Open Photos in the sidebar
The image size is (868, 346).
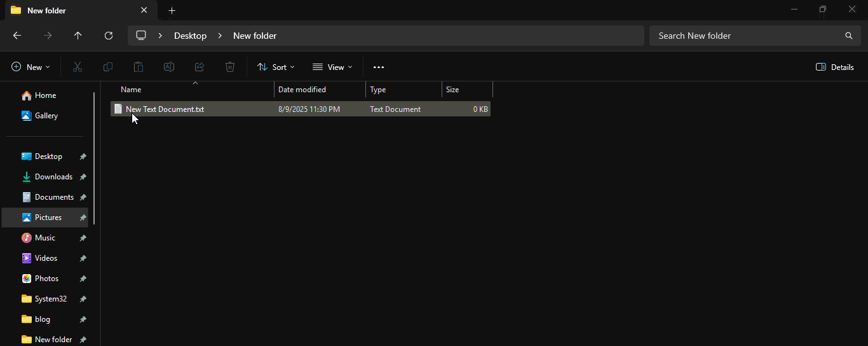[x=44, y=279]
